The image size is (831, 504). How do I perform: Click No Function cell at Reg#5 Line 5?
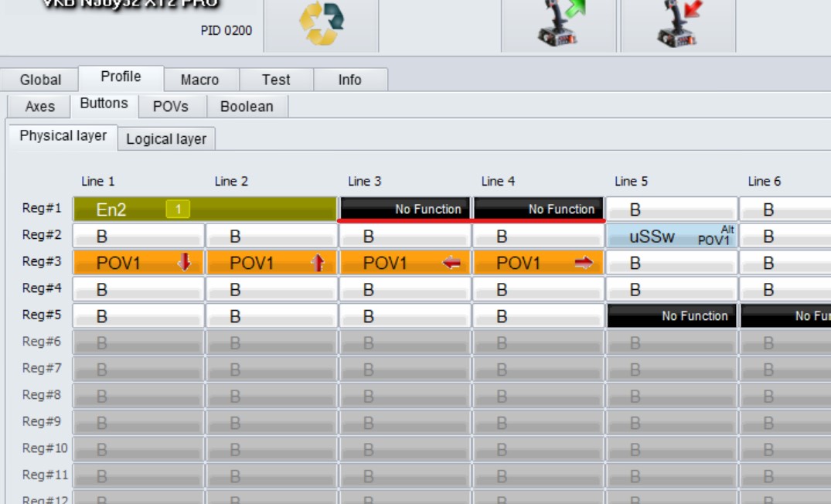(672, 316)
